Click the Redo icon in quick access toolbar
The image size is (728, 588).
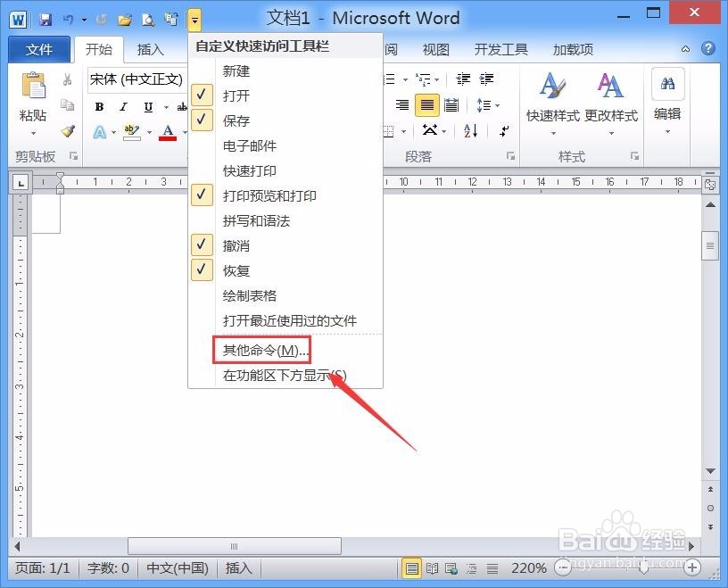(101, 20)
